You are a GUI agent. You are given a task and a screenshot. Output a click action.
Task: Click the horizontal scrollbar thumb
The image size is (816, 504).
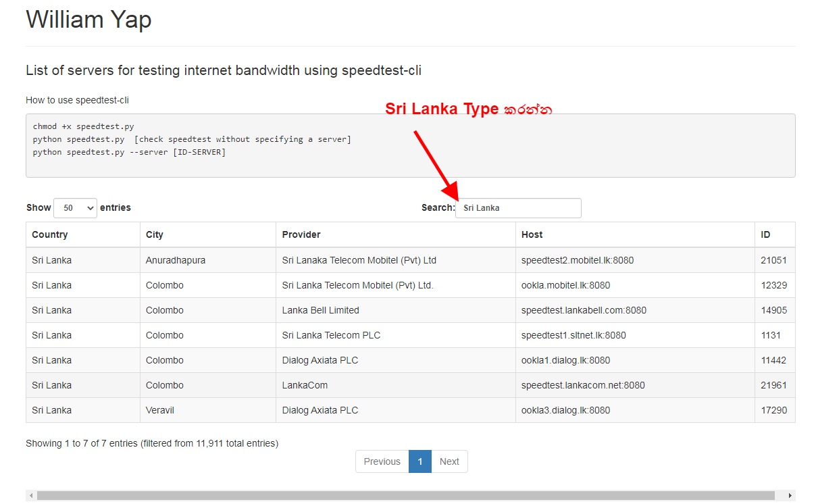tap(406, 495)
